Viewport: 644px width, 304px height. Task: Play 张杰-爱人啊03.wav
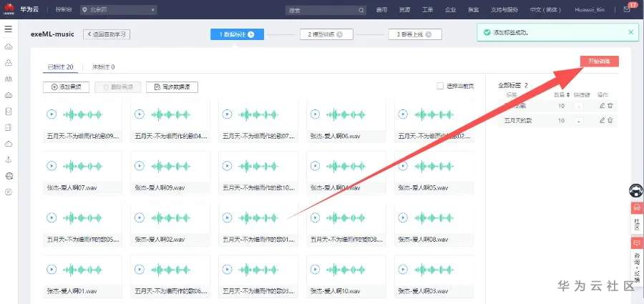pos(403,270)
